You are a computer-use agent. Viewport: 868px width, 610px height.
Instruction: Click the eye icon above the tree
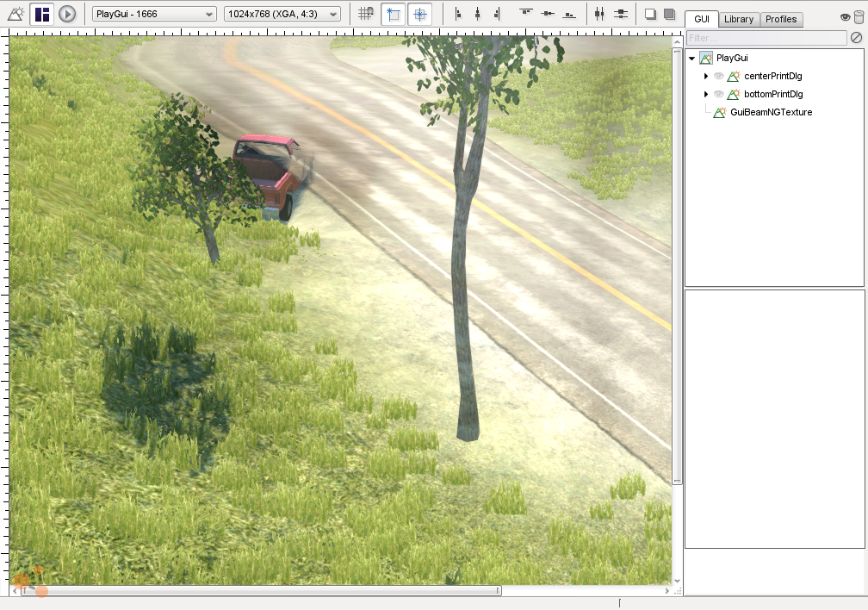coord(846,17)
